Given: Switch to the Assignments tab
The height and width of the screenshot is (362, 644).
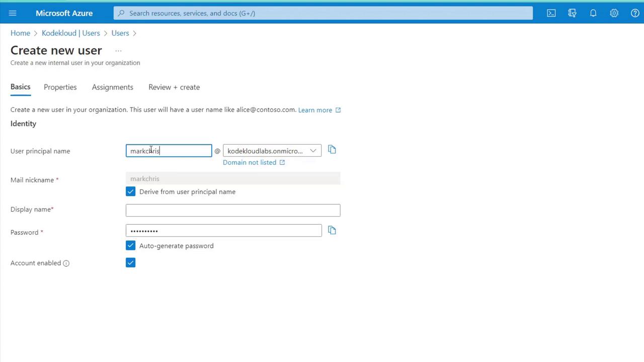Looking at the screenshot, I should [x=113, y=87].
